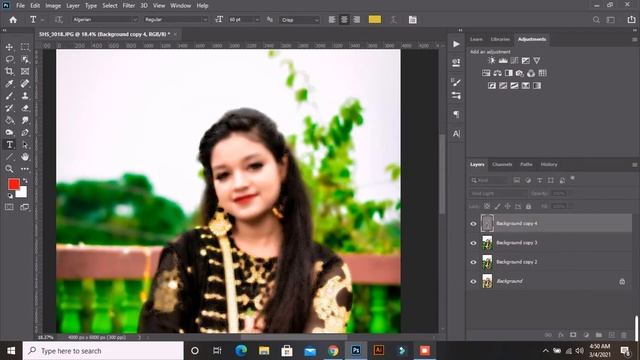The image size is (640, 360).
Task: Open the Adjustments panel menu
Action: (634, 39)
